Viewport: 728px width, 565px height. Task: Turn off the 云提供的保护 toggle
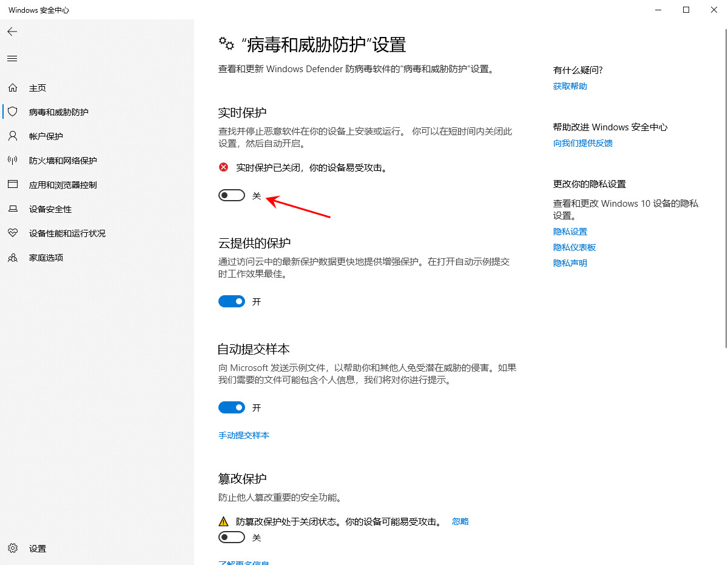click(x=232, y=301)
